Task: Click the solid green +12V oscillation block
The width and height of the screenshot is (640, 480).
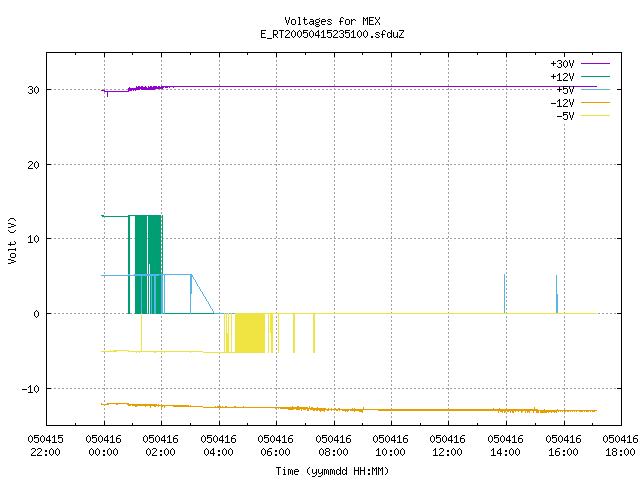Action: [147, 264]
